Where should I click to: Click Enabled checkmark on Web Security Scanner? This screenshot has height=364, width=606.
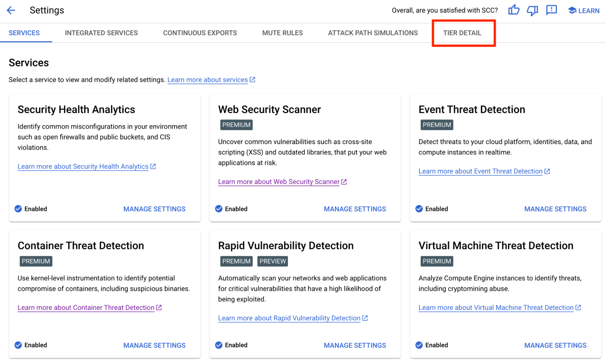pyautogui.click(x=219, y=209)
